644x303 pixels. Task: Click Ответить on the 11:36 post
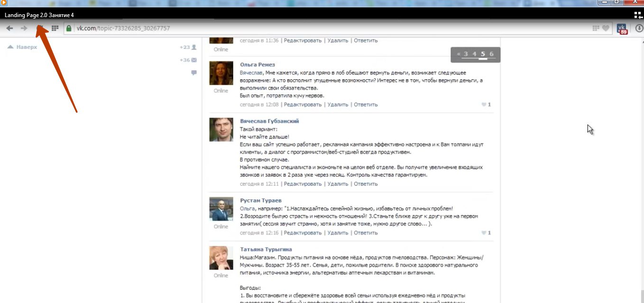pyautogui.click(x=366, y=40)
